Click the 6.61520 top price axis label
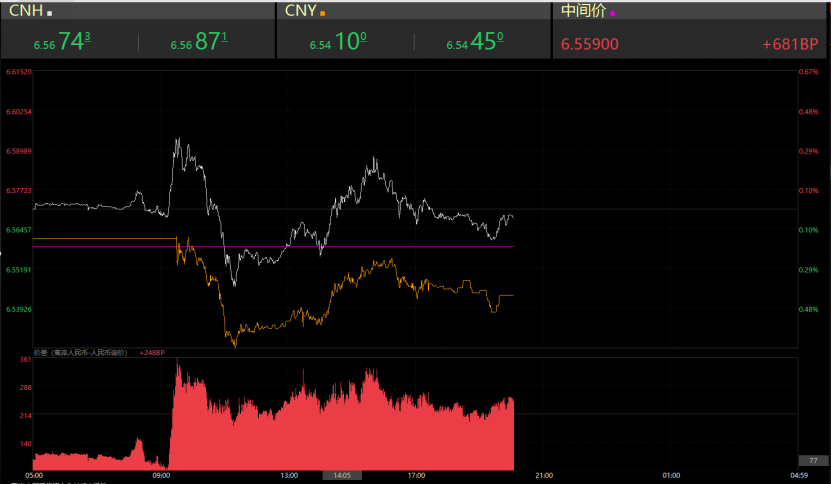The height and width of the screenshot is (484, 831). pyautogui.click(x=18, y=72)
